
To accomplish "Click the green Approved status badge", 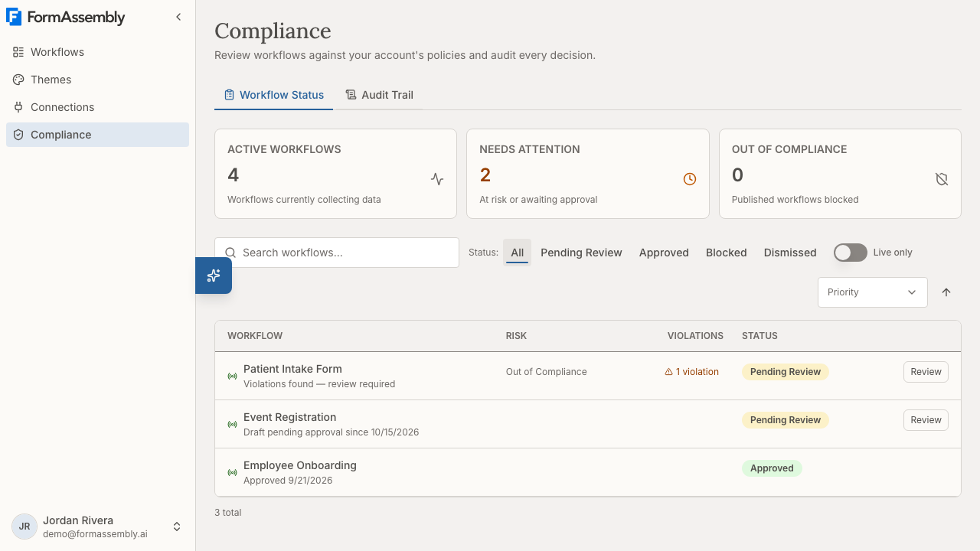I will [x=772, y=468].
